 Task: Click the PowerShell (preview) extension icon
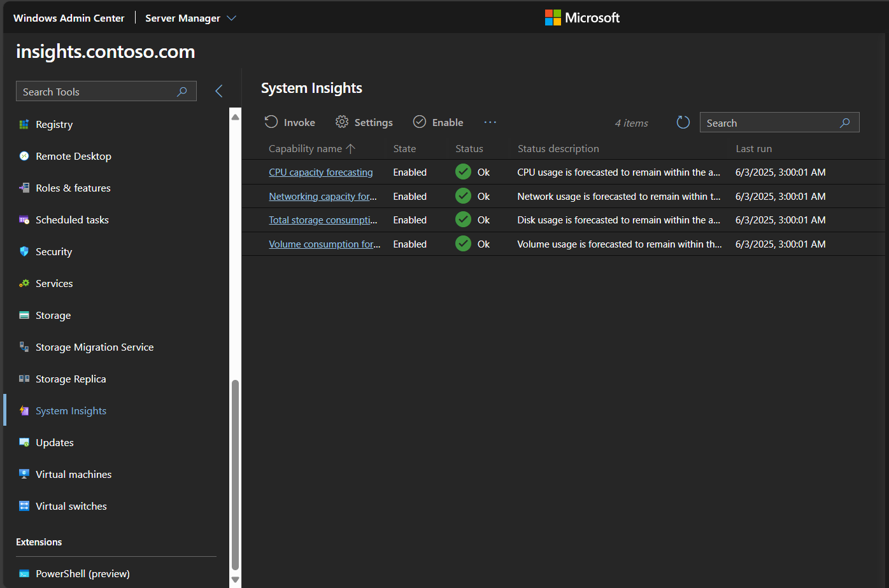24,574
